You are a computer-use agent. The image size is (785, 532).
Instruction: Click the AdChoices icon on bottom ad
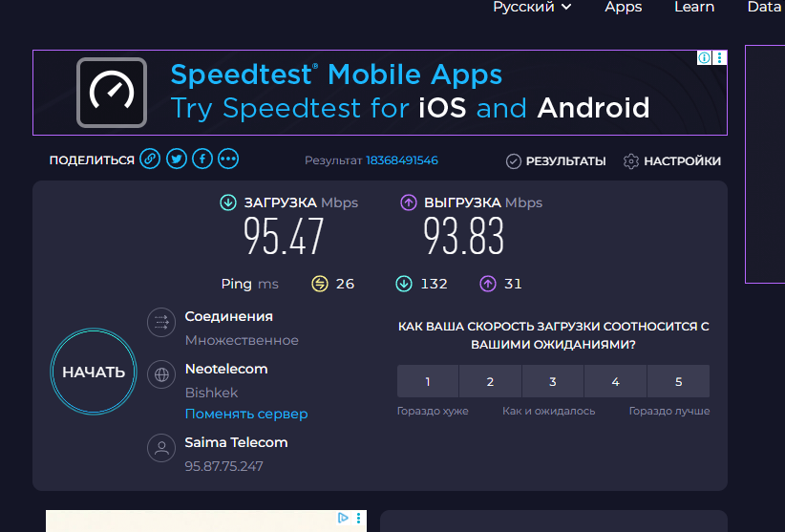click(343, 518)
